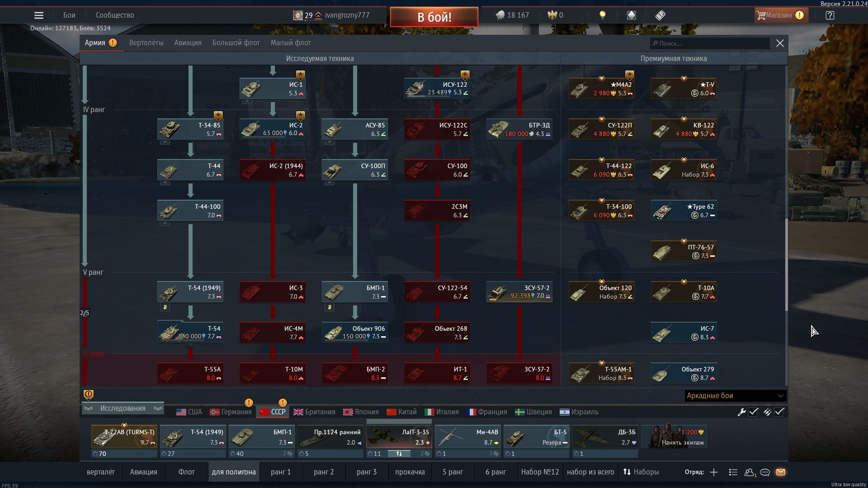Open the hamburger main menu
Screen dimensions: 868x488
[39, 15]
